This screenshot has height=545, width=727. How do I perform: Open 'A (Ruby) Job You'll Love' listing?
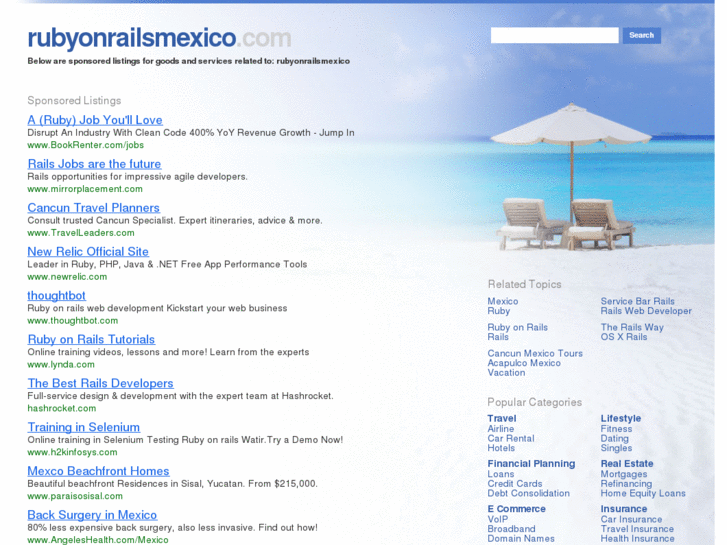pyautogui.click(x=95, y=120)
